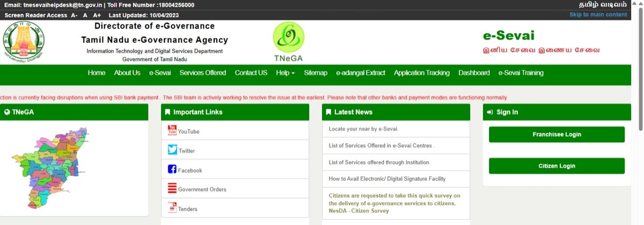Open e-Sevai Training menu item
Image resolution: width=644 pixels, height=225 pixels.
click(x=521, y=73)
